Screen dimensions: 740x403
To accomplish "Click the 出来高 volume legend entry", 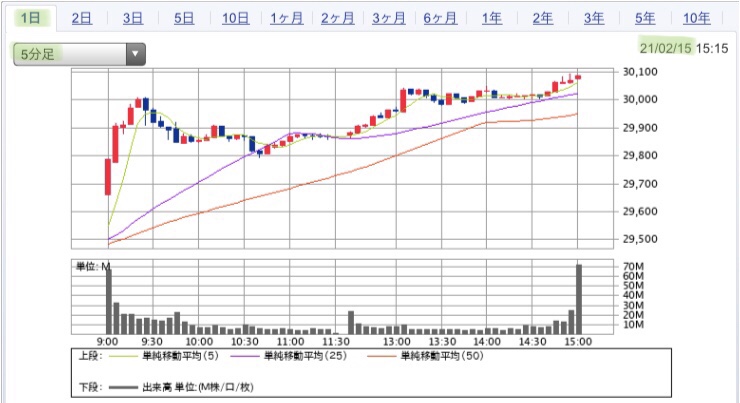I will [x=198, y=387].
